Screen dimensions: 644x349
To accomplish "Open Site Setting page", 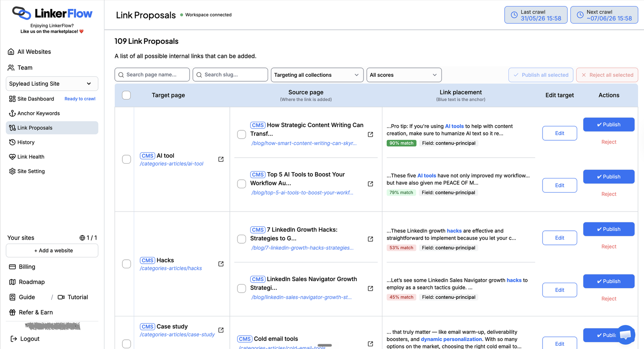I will 31,171.
